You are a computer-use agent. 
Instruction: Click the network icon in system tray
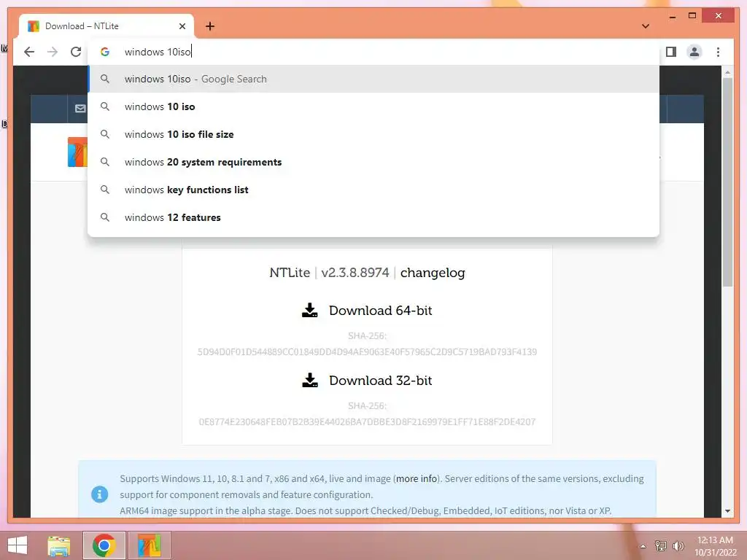[x=661, y=546]
